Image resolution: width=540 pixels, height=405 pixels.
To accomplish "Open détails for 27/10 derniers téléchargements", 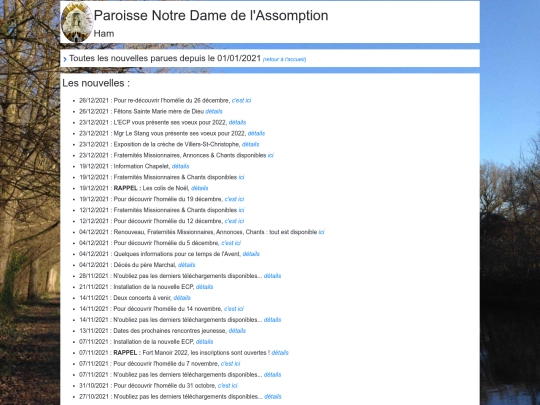I will click(273, 397).
